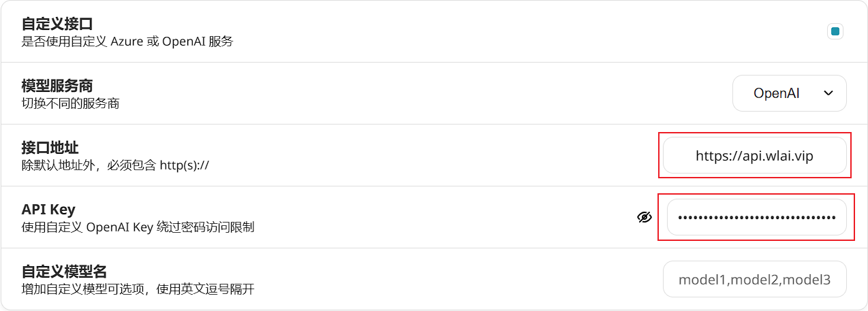868x311 pixels.
Task: Click the 是否使用自定义 Azure 或 OpenAI 服务 description
Action: pos(127,42)
